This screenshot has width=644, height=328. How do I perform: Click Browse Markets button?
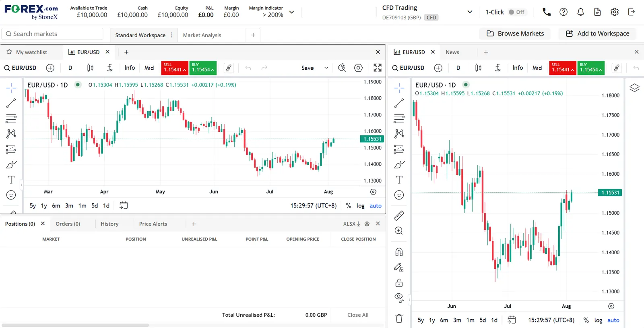tap(515, 33)
